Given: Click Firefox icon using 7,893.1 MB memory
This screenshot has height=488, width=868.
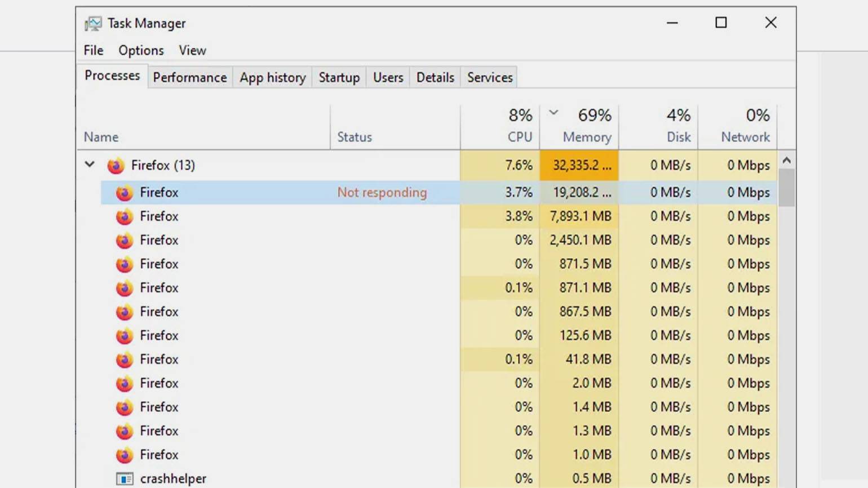Looking at the screenshot, I should click(x=125, y=216).
